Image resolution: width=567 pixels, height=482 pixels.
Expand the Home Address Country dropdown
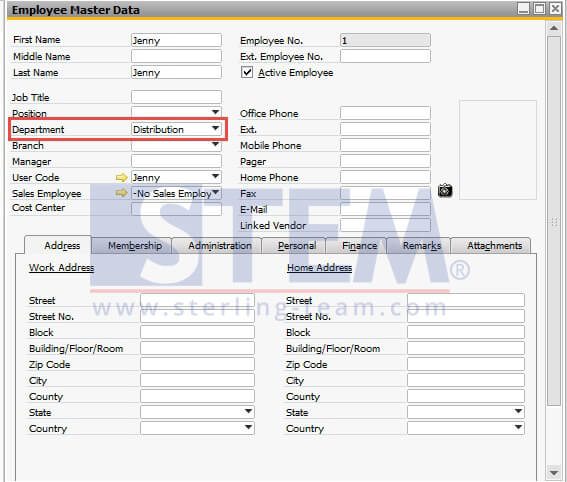click(518, 427)
